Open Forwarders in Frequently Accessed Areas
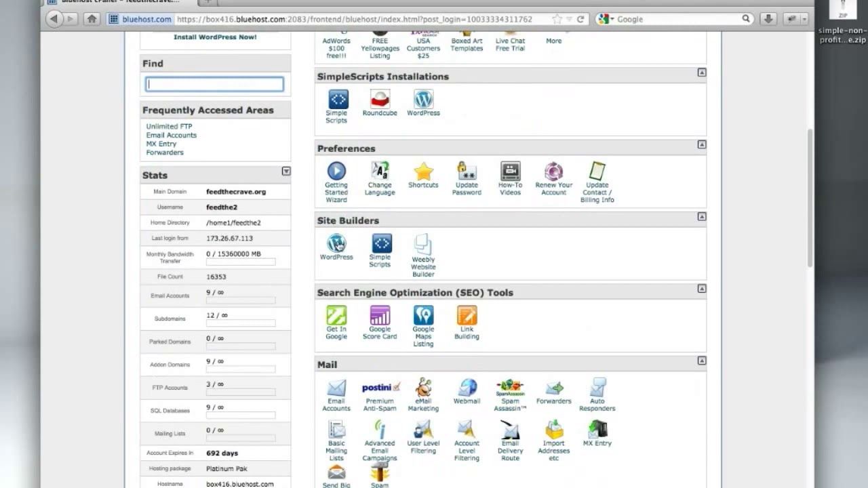The width and height of the screenshot is (868, 488). click(165, 152)
